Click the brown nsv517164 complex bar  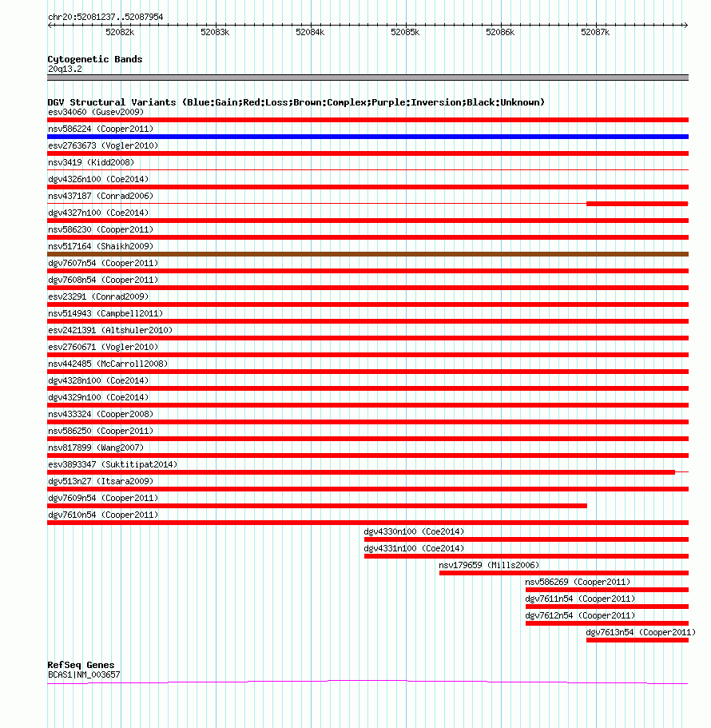[x=367, y=254]
